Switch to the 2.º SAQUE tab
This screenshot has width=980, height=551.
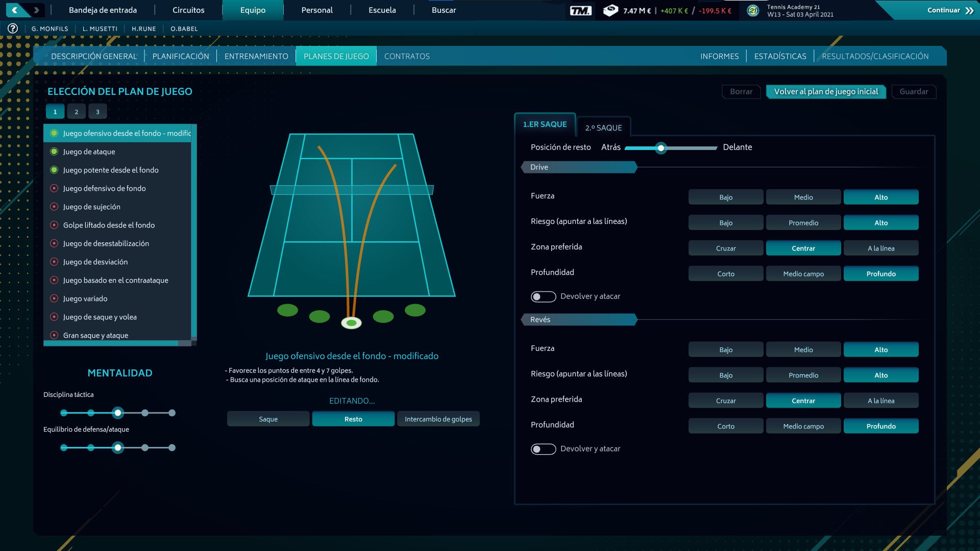(x=603, y=128)
